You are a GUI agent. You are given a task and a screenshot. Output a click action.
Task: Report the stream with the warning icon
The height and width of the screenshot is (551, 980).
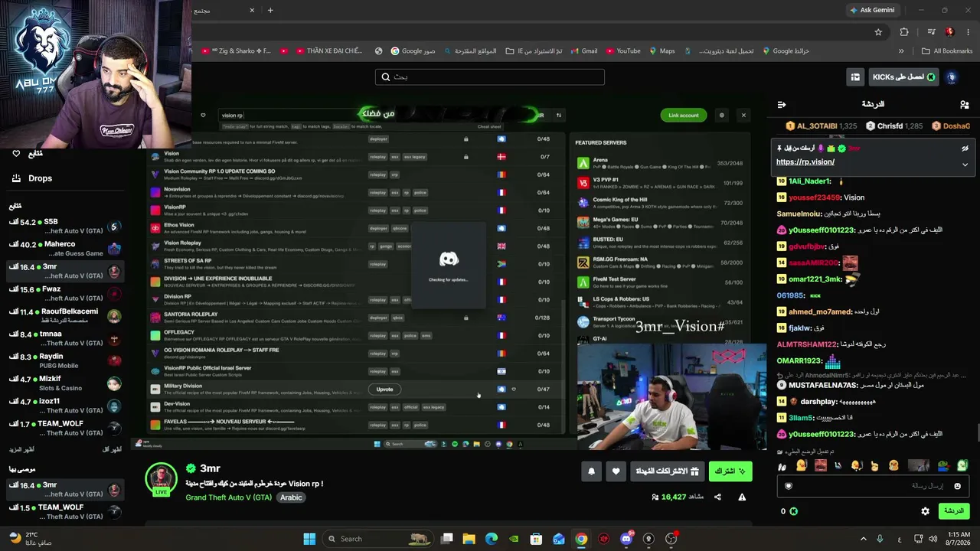click(x=742, y=497)
